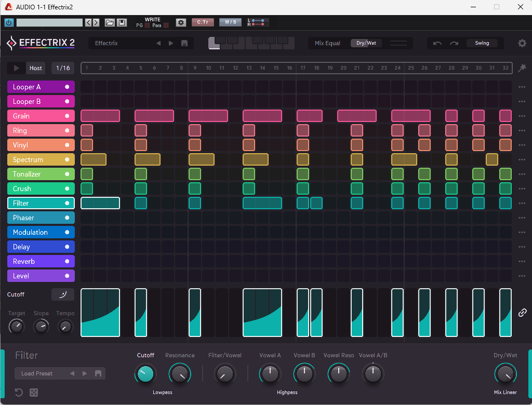Click the host bar save disk icon
The height and width of the screenshot is (405, 532).
(x=122, y=23)
